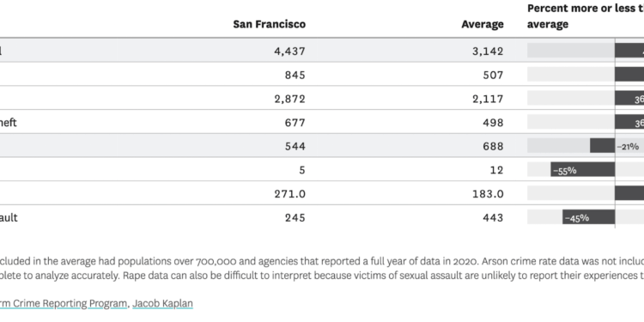Click the dark bar in the 2,872 row
This screenshot has height=322, width=644.
pyautogui.click(x=629, y=99)
